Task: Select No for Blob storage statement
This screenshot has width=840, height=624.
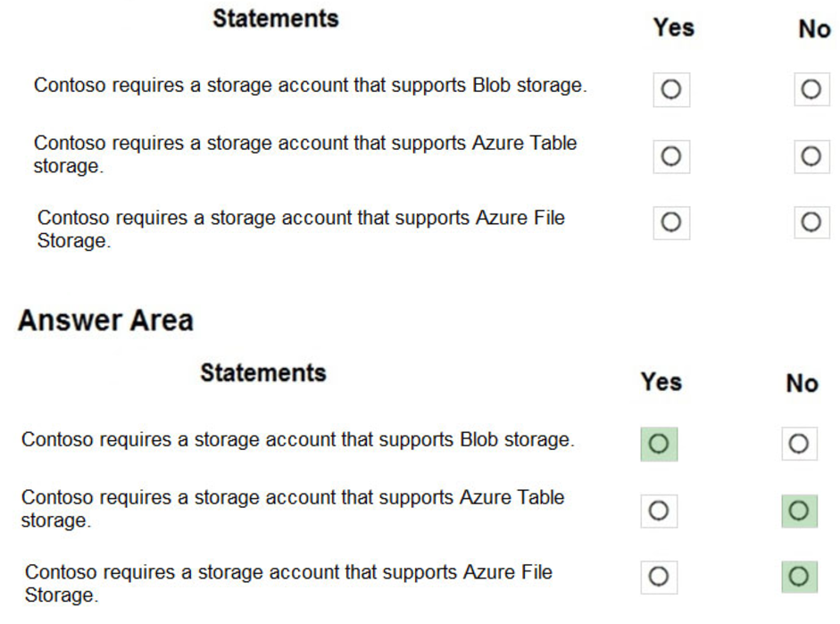Action: 811,89
